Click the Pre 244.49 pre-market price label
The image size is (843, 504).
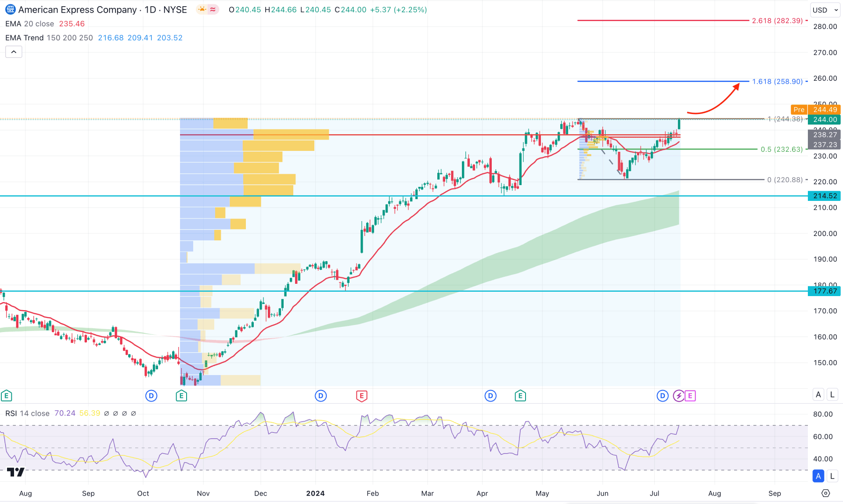815,110
